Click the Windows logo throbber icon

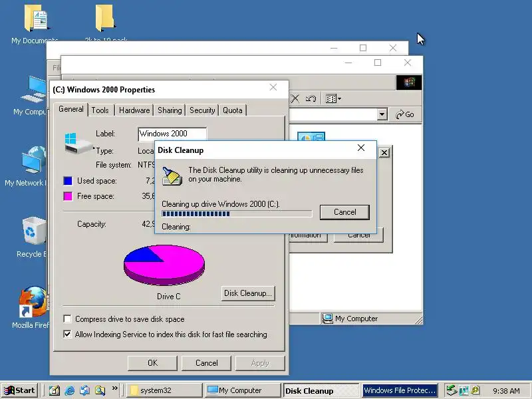(x=409, y=82)
